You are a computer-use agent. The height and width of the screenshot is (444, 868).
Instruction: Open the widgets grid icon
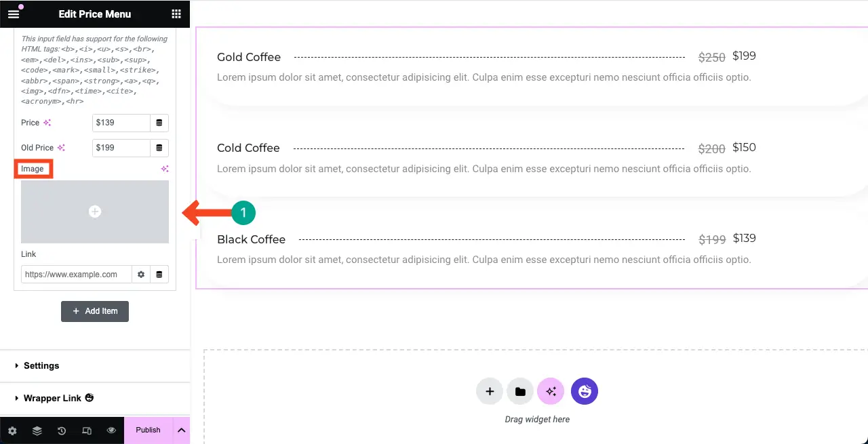[176, 14]
